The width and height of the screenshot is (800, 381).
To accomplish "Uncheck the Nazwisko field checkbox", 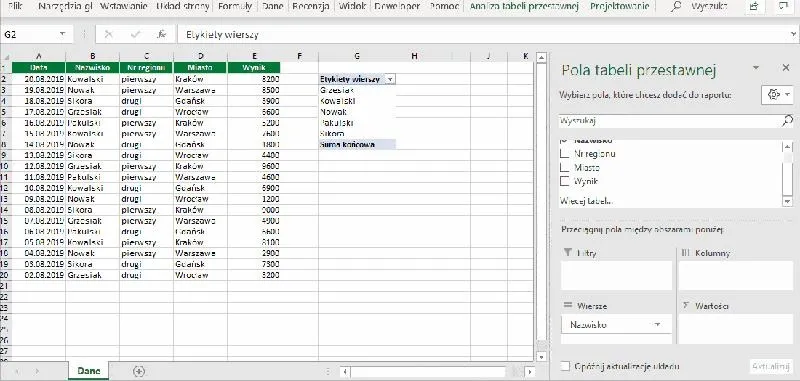I will (564, 141).
